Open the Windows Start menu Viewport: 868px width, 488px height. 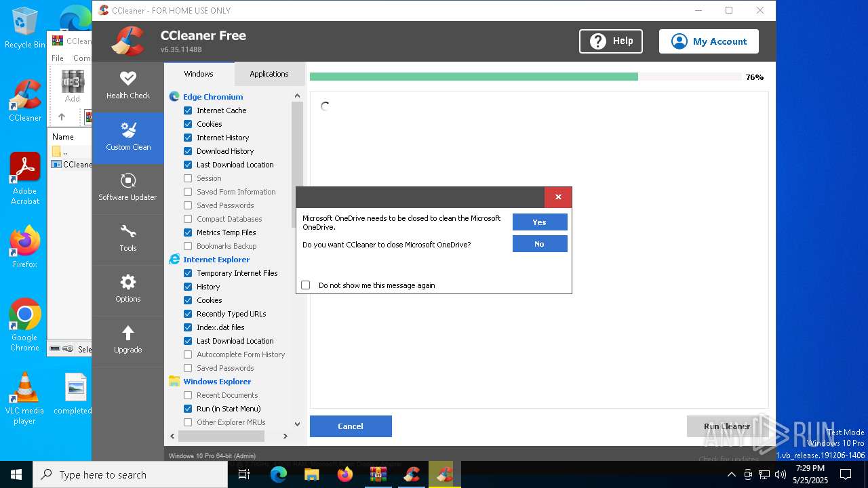coord(16,474)
